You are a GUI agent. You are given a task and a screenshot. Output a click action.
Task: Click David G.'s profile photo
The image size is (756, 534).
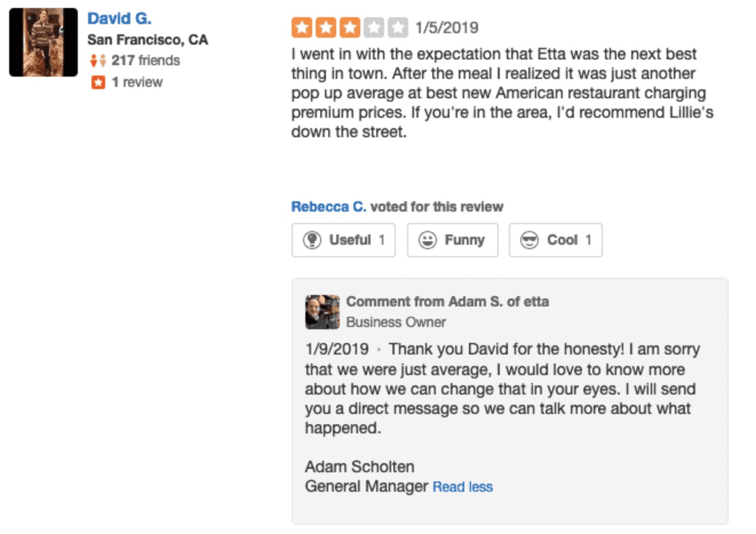(43, 41)
